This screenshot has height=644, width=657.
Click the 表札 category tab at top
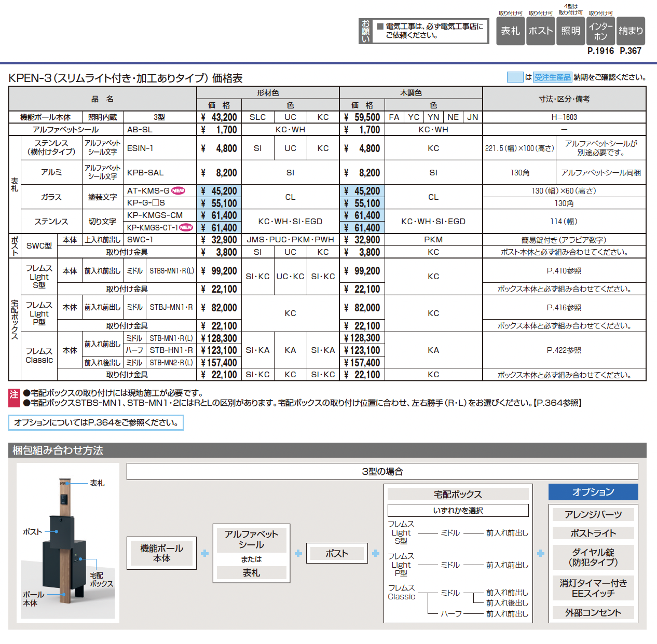[x=510, y=31]
